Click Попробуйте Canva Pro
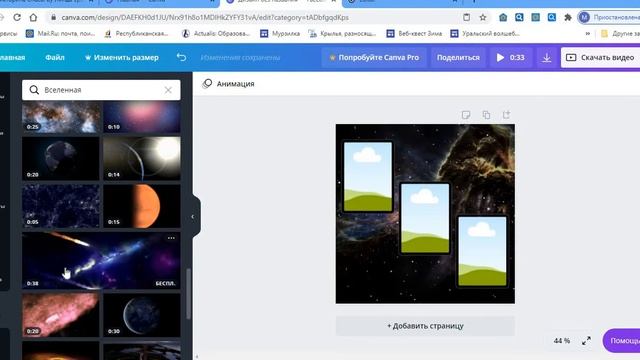 click(374, 58)
